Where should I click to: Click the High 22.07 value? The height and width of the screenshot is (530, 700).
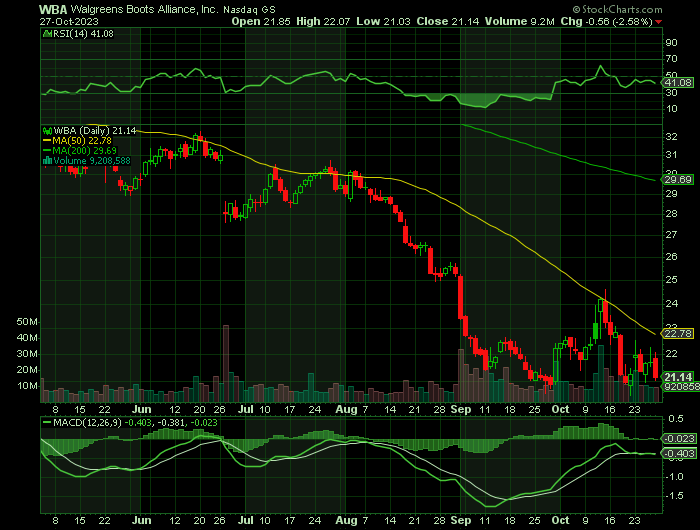(x=323, y=21)
